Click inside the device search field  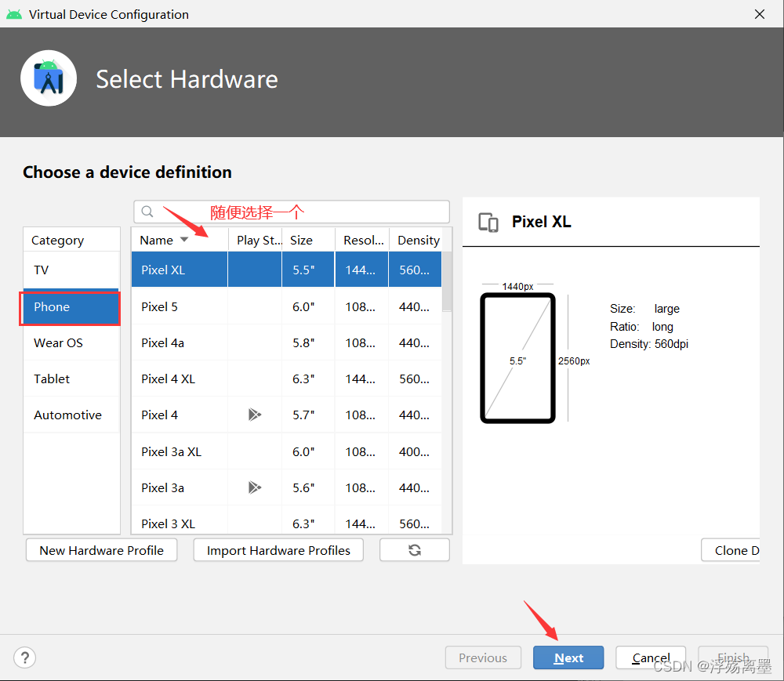coord(292,212)
